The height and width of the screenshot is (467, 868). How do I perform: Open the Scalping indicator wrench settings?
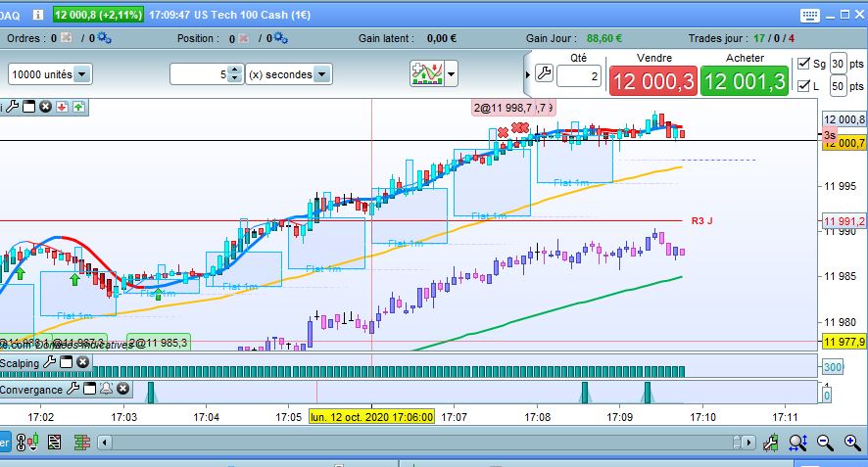[49, 362]
